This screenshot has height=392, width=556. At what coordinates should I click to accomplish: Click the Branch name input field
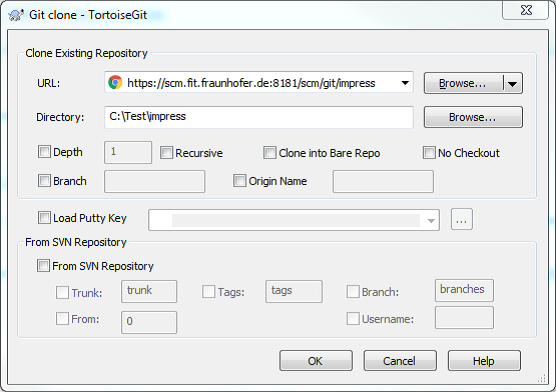coord(155,182)
